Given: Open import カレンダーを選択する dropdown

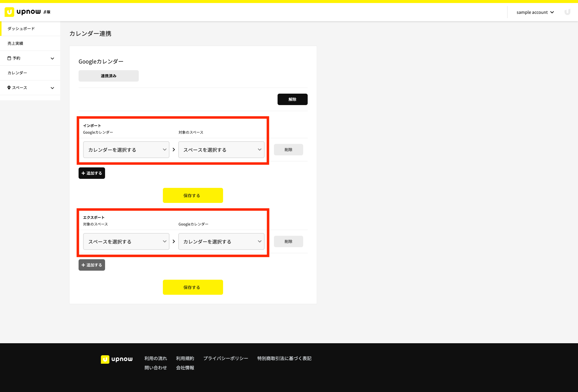Looking at the screenshot, I should pyautogui.click(x=126, y=150).
